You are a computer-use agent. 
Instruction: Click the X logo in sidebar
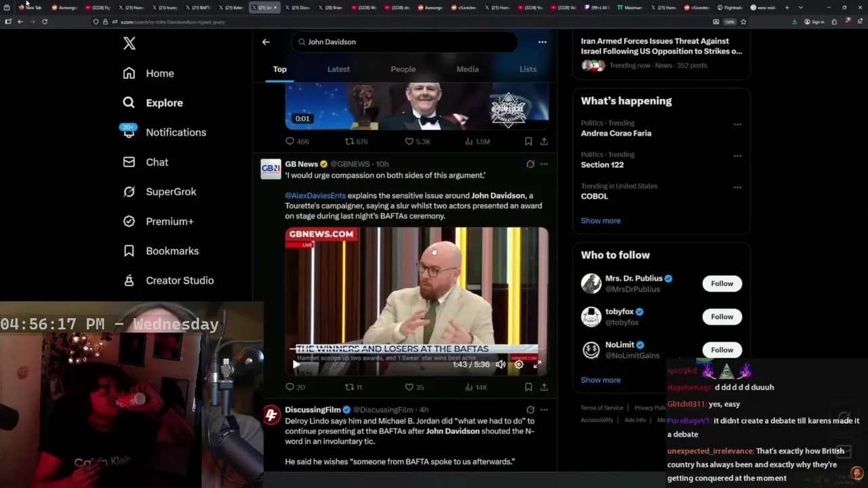(x=130, y=44)
